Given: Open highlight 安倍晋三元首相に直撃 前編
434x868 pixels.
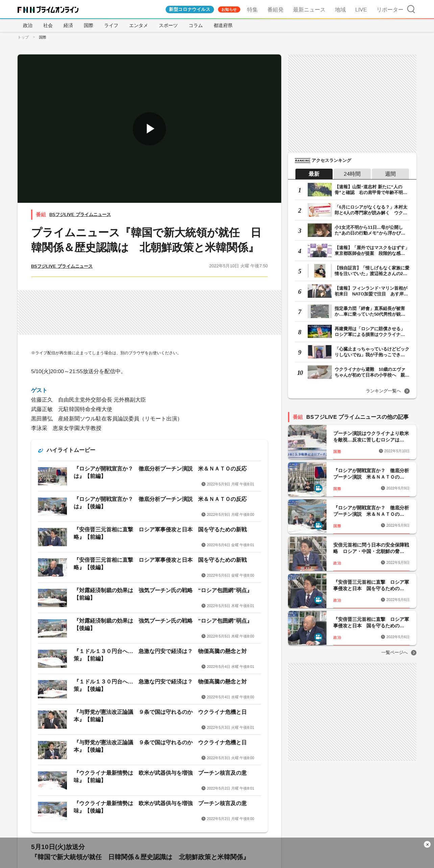Looking at the screenshot, I should pyautogui.click(x=149, y=537).
